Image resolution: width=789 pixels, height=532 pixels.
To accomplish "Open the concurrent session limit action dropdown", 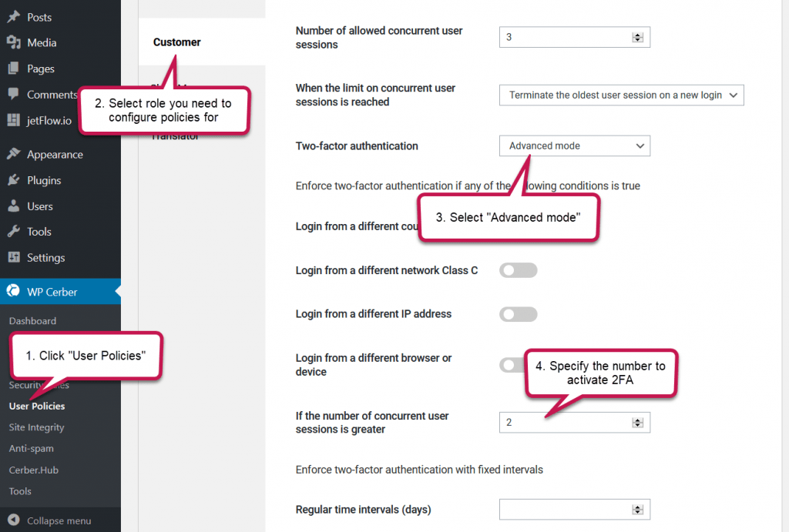I will tap(621, 95).
